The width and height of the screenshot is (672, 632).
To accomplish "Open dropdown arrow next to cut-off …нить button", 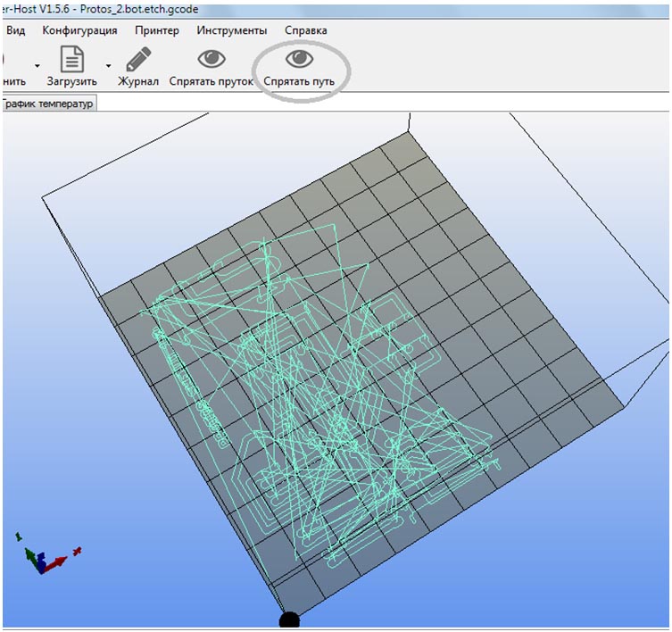I will pos(37,65).
